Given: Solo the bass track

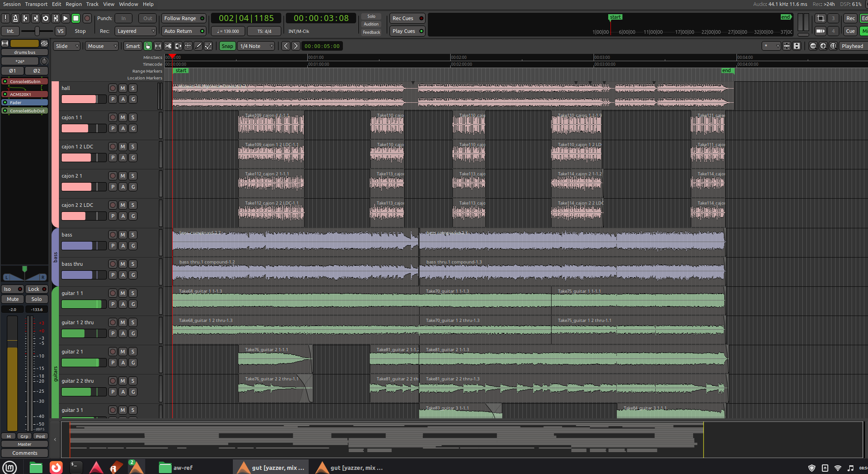Looking at the screenshot, I should [x=133, y=235].
